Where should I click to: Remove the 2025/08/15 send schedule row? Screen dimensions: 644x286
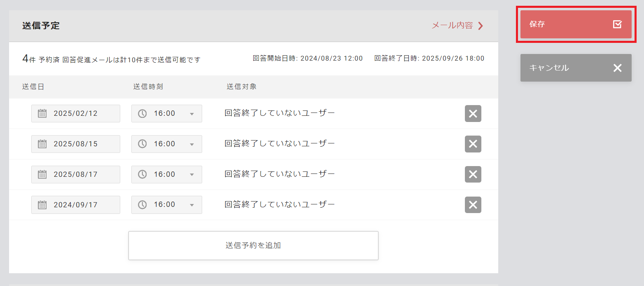[473, 144]
